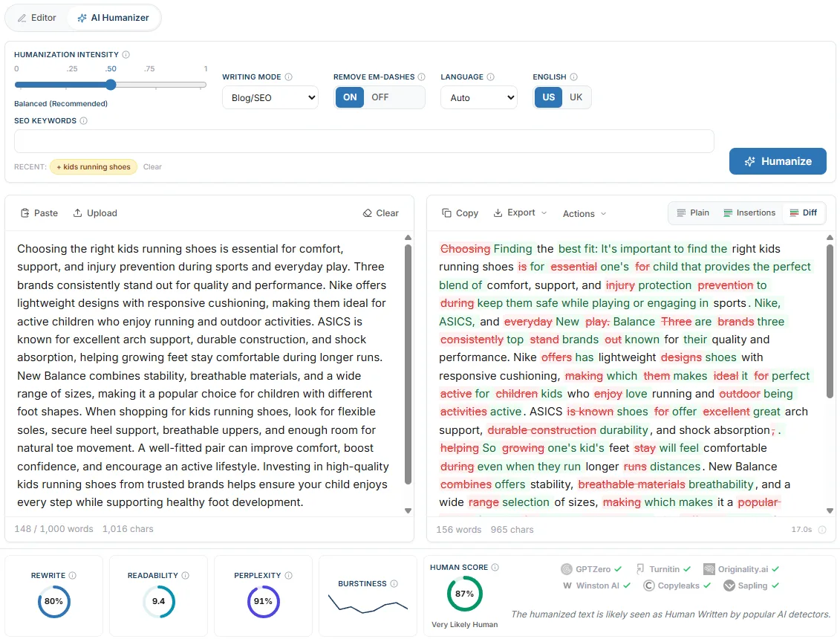
Task: Open the AI Humanizer tab
Action: 113,18
